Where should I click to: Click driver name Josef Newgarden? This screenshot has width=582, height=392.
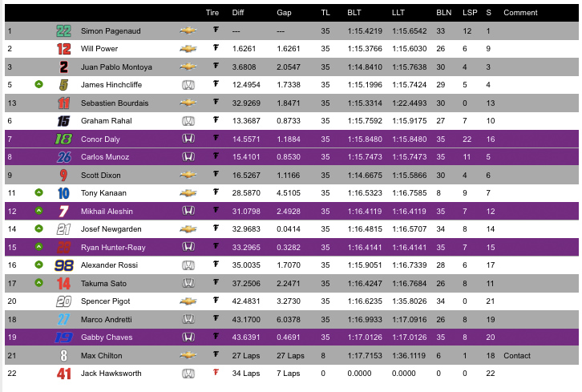[x=111, y=229]
